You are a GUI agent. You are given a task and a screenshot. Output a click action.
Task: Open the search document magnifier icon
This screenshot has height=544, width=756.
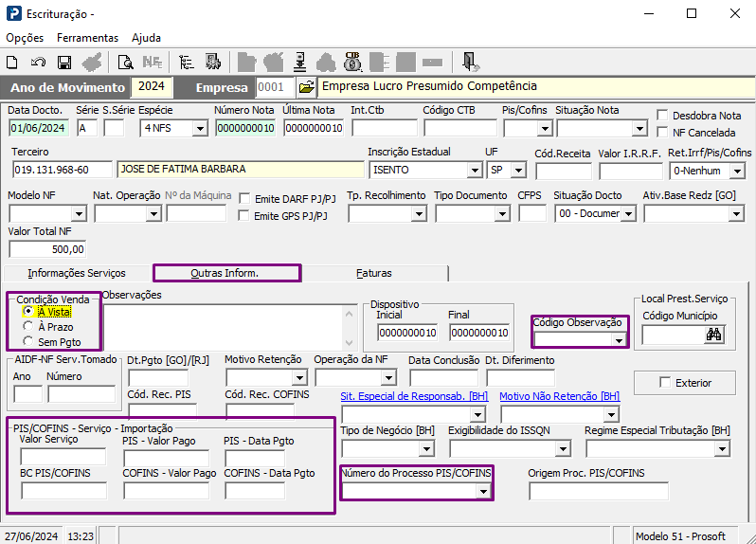pyautogui.click(x=125, y=63)
